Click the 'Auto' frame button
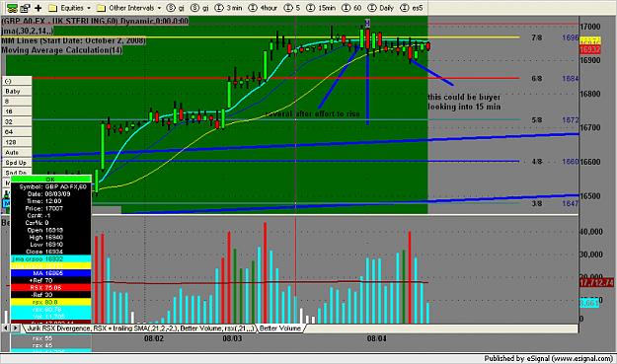The image size is (617, 364). [17, 152]
